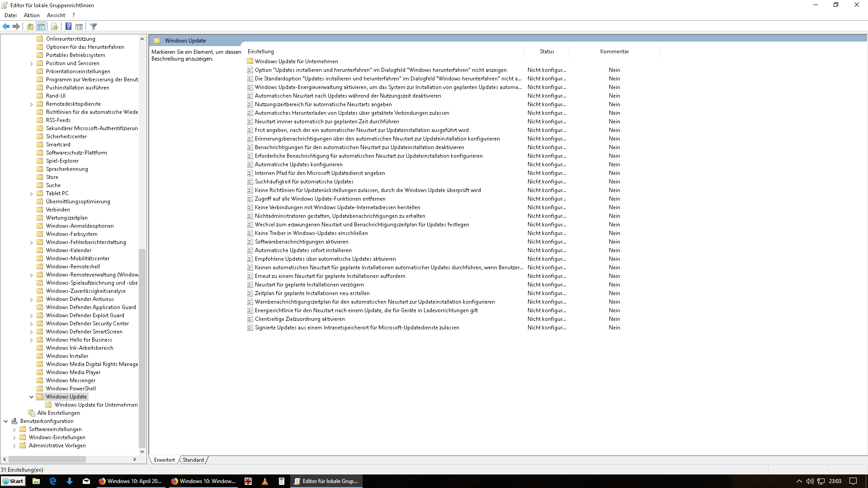The image size is (868, 488).
Task: Collapse the Benutzerkonfiguration node
Action: coord(5,421)
